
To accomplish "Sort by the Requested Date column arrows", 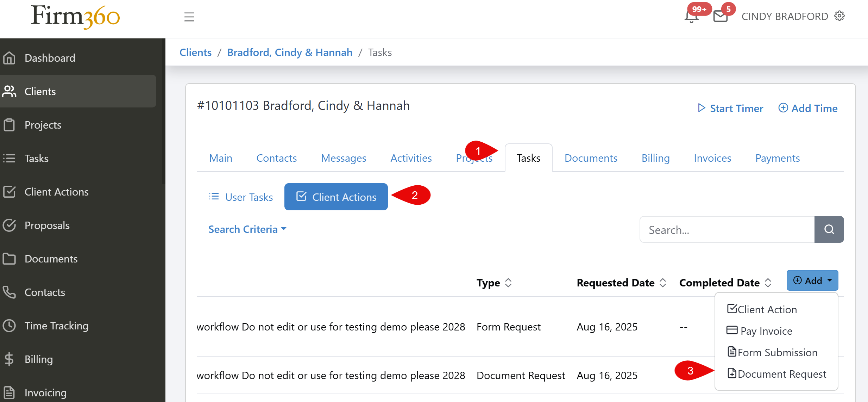I will [663, 283].
